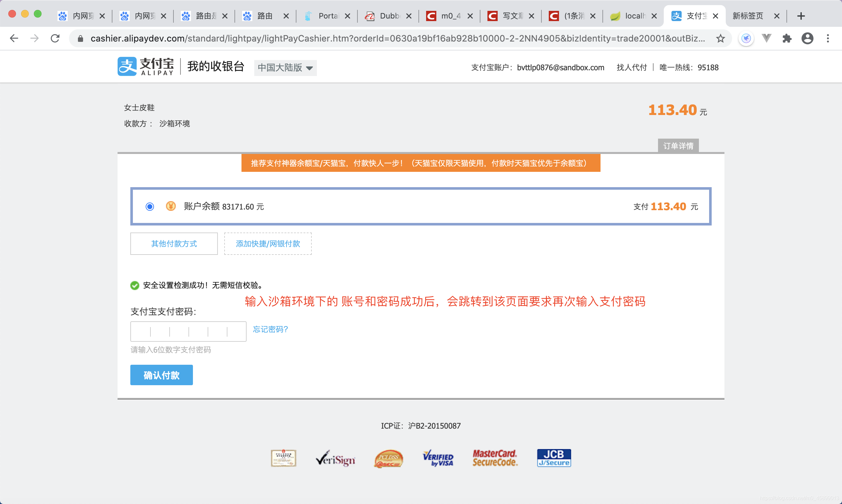
Task: Switch to the localhost tab
Action: point(634,16)
